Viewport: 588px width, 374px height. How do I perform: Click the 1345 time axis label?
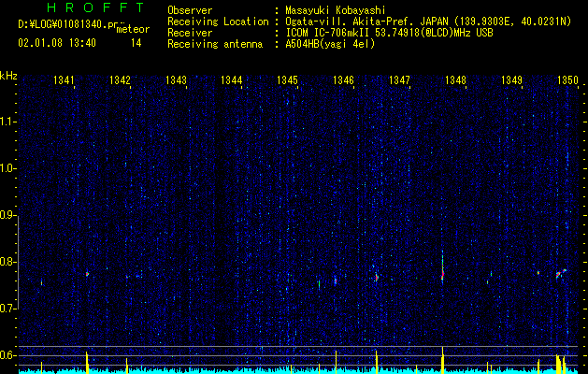coord(287,80)
